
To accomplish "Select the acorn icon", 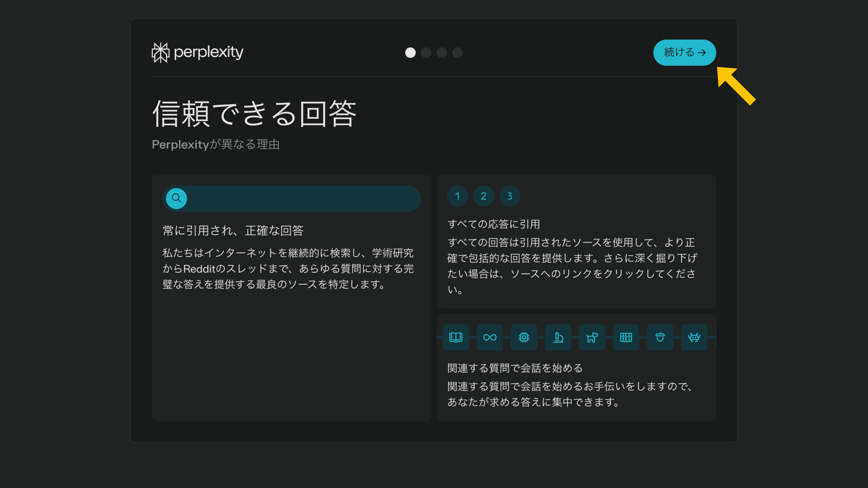I will [x=660, y=337].
